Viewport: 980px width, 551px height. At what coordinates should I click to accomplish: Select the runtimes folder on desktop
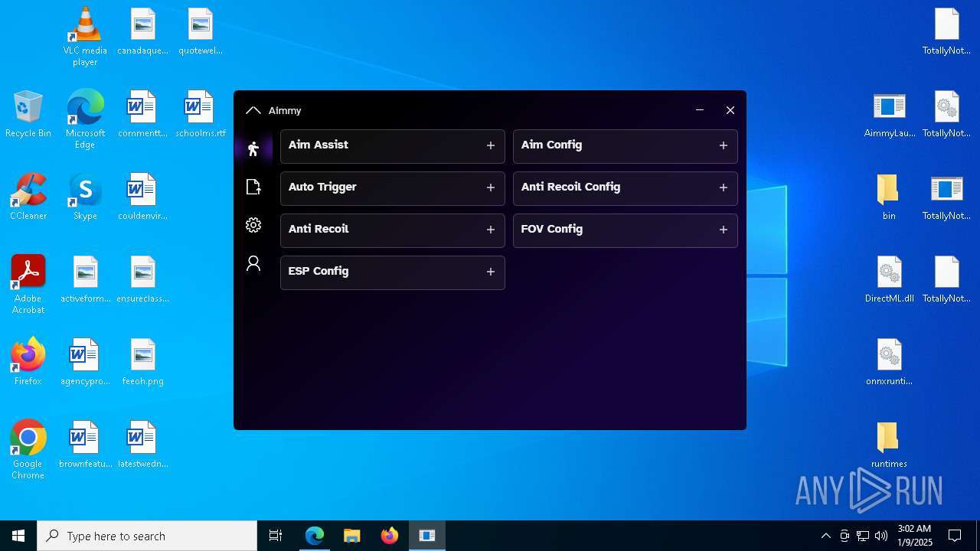click(x=889, y=444)
